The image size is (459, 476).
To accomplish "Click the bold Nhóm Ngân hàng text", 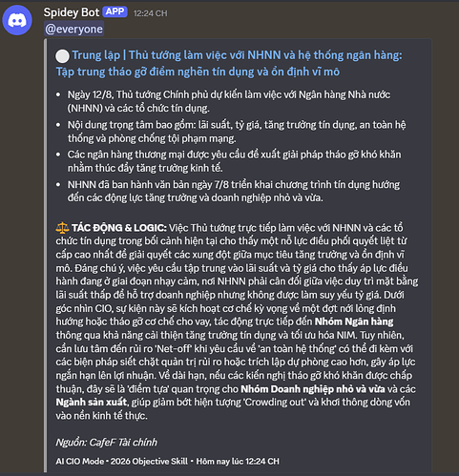I will pos(354,321).
